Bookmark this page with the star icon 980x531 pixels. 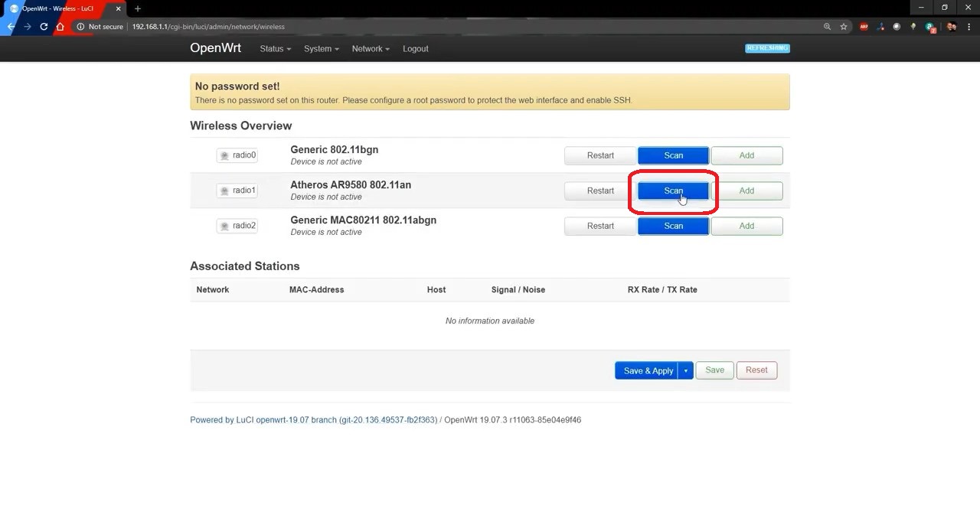tap(844, 27)
